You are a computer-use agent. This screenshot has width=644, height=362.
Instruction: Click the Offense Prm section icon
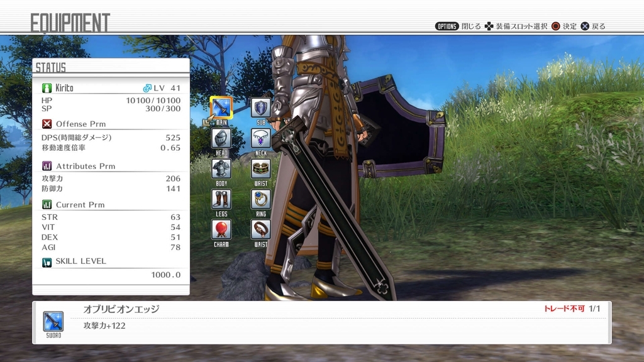[x=47, y=124]
